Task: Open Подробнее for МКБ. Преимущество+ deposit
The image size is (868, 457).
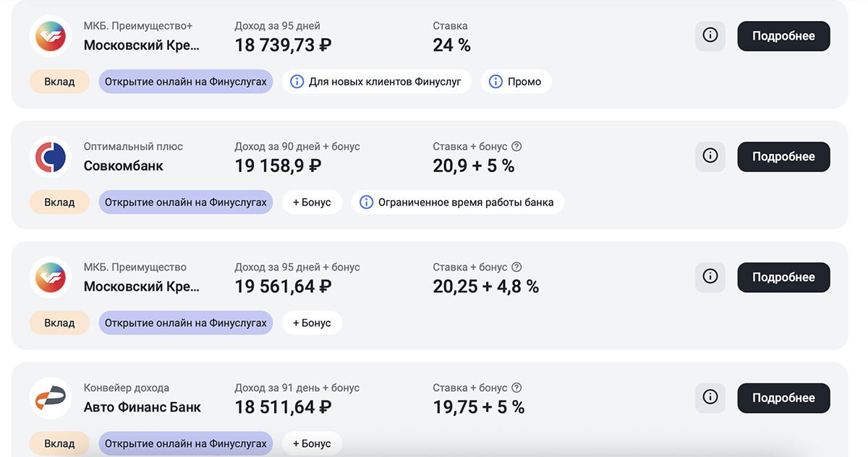Action: [x=783, y=36]
